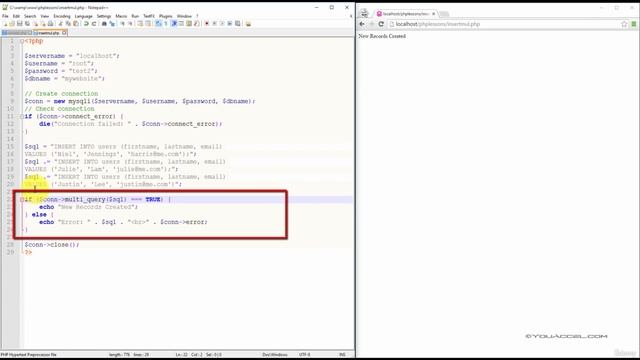Image resolution: width=640 pixels, height=360 pixels.
Task: Click the Close All toolbar icon
Action: coord(44,24)
